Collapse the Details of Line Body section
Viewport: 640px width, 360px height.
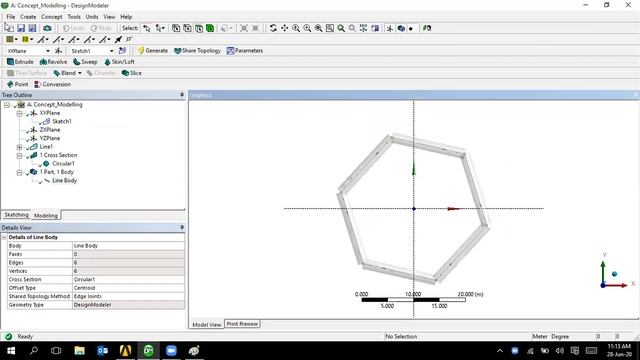coord(4,237)
